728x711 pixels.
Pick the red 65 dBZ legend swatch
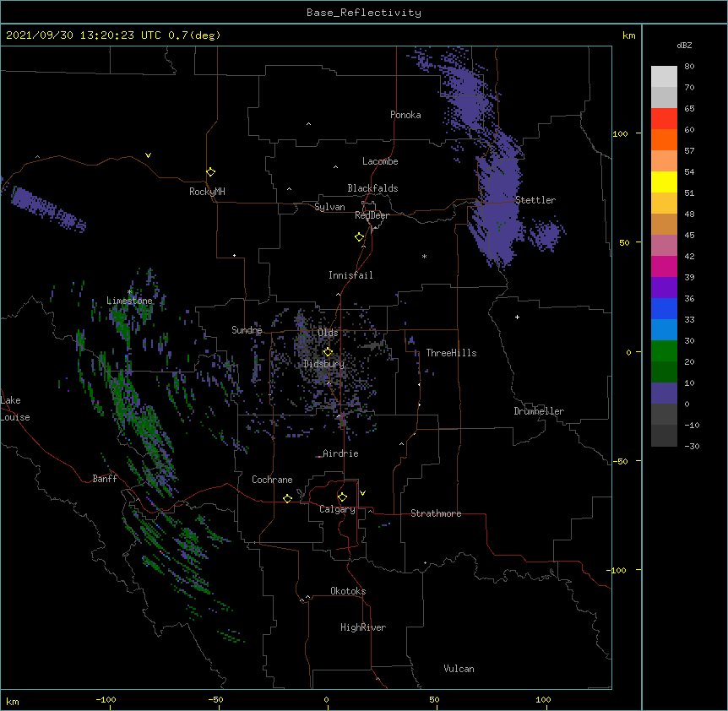pos(664,118)
